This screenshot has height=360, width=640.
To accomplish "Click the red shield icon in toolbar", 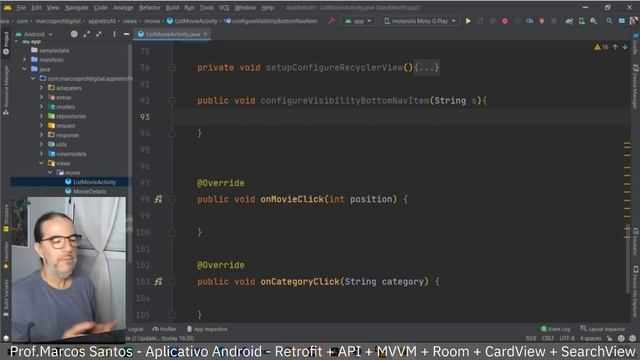I will click(542, 21).
